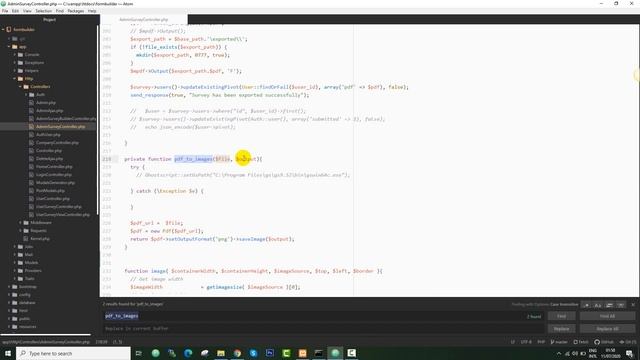Image resolution: width=640 pixels, height=360 pixels.
Task: Open Photoshop from the taskbar
Action: [270, 353]
